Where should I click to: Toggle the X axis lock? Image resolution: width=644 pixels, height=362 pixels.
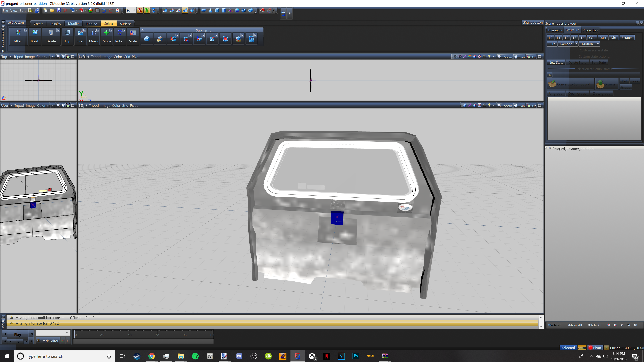pyautogui.click(x=140, y=10)
